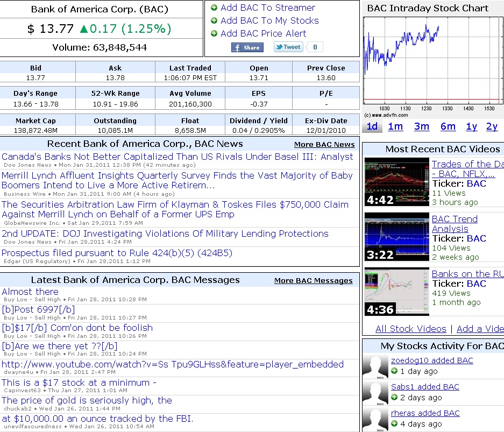
Task: Click the Dividend / Yield value 0.04 / 0.2905%
Action: (259, 131)
